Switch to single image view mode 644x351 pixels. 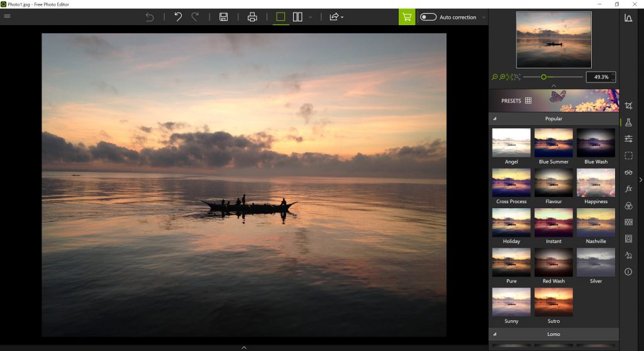[280, 17]
